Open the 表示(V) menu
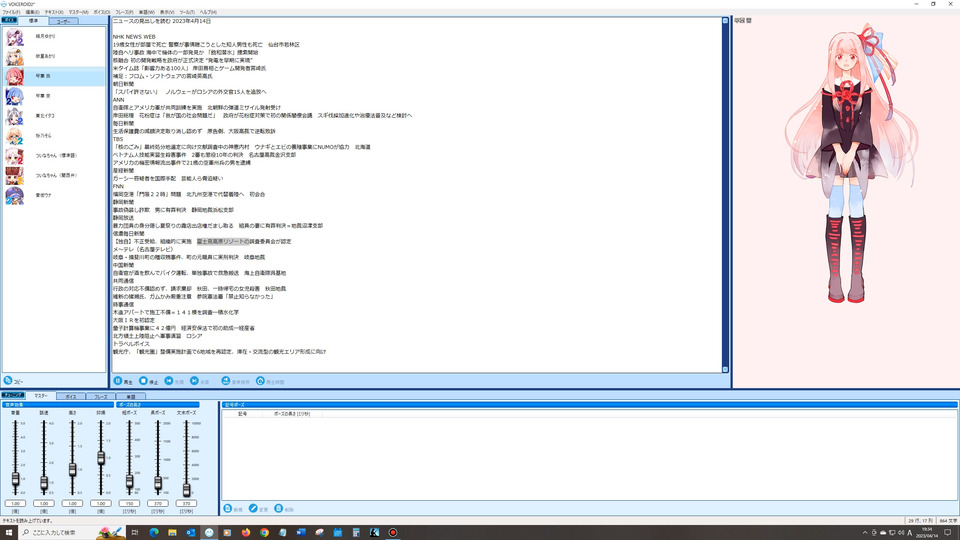The width and height of the screenshot is (960, 540). [167, 12]
